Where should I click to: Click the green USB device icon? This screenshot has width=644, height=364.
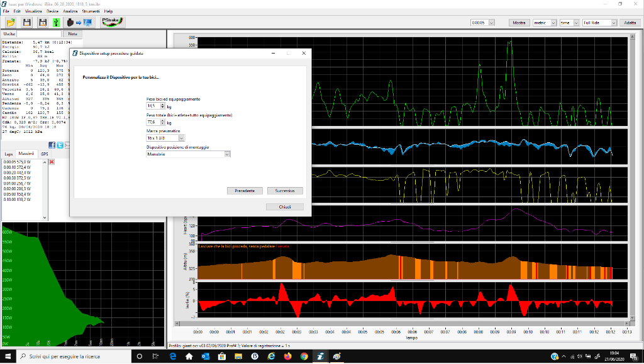click(x=55, y=22)
